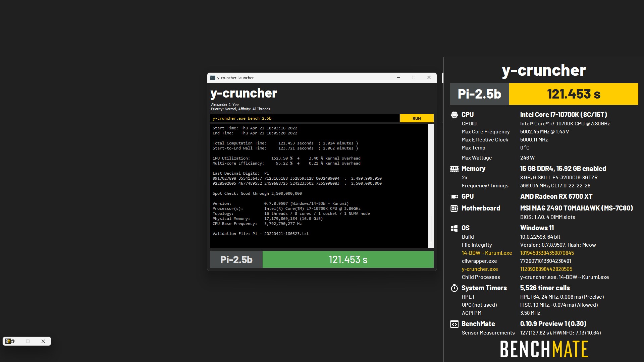Click the File Integrity label

477,245
